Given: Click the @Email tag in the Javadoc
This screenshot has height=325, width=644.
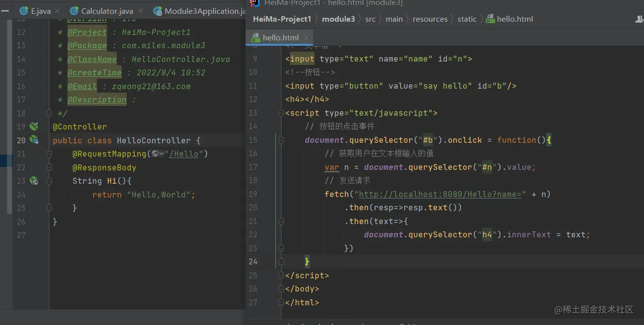Looking at the screenshot, I should [82, 86].
